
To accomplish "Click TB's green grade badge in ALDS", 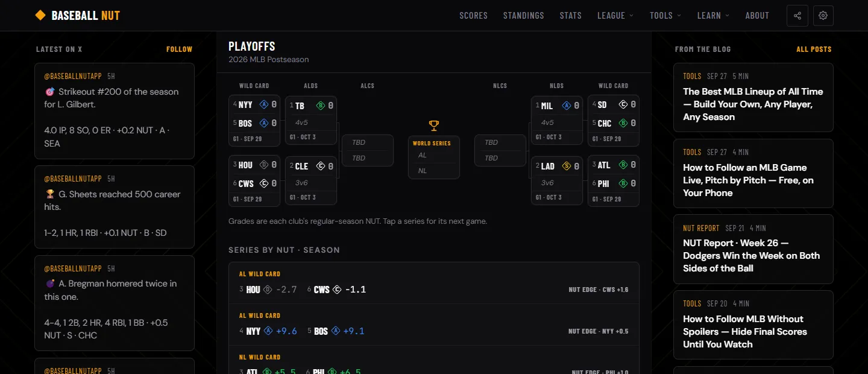I will click(321, 106).
